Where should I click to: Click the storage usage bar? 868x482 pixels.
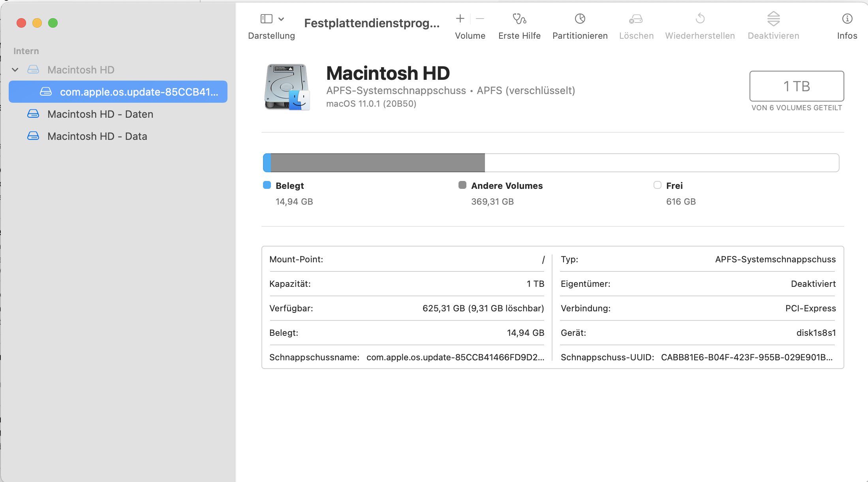[550, 163]
